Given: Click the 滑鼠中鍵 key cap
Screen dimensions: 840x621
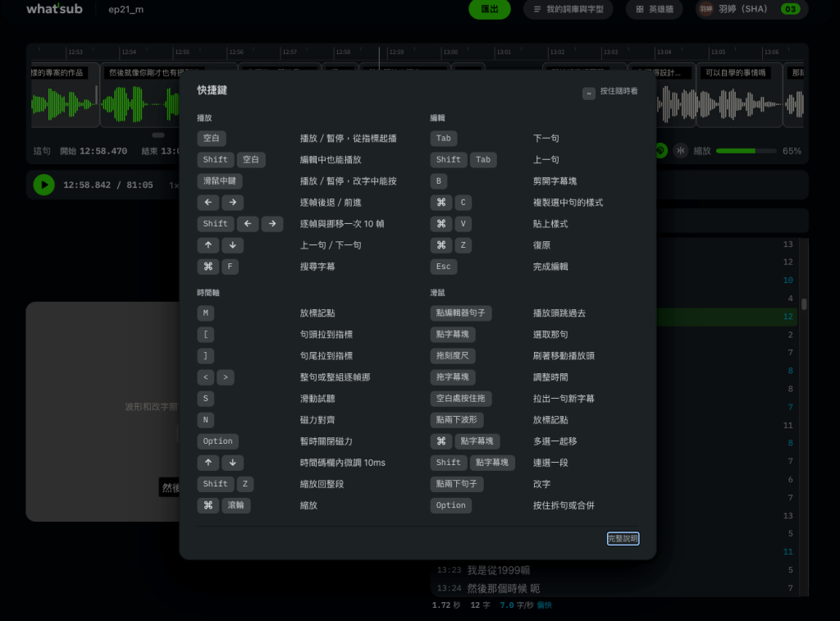Looking at the screenshot, I should tap(220, 181).
